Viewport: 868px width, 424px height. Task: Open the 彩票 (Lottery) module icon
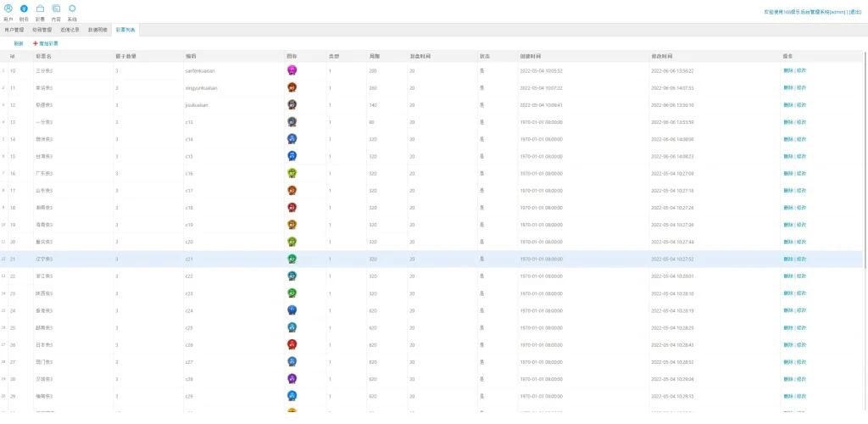point(40,8)
